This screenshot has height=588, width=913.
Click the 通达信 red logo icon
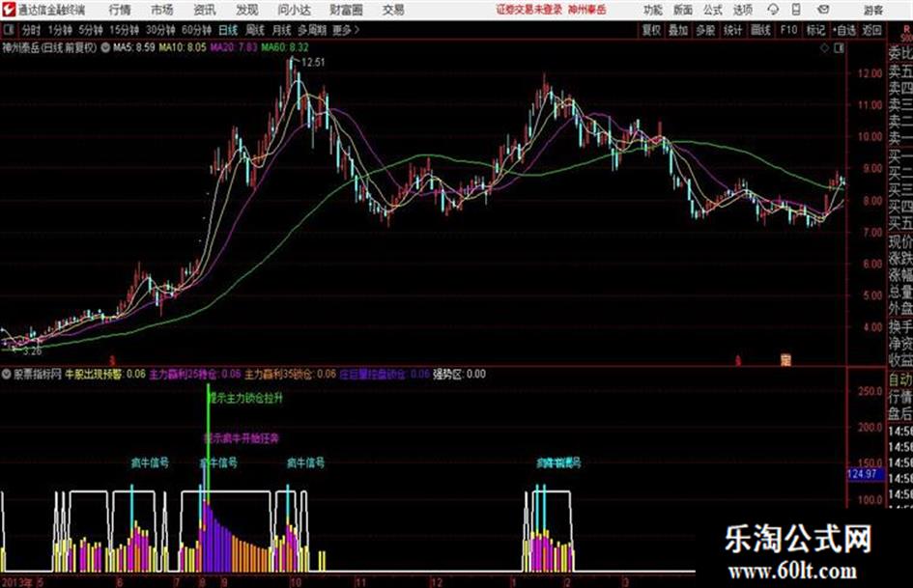tap(8, 10)
